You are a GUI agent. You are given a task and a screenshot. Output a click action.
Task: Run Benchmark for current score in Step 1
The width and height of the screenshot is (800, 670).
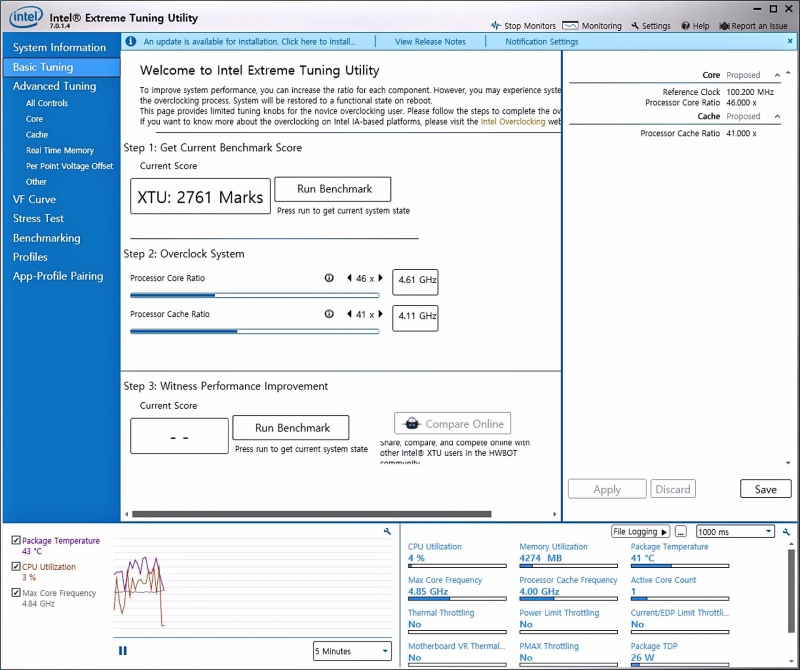(x=332, y=189)
